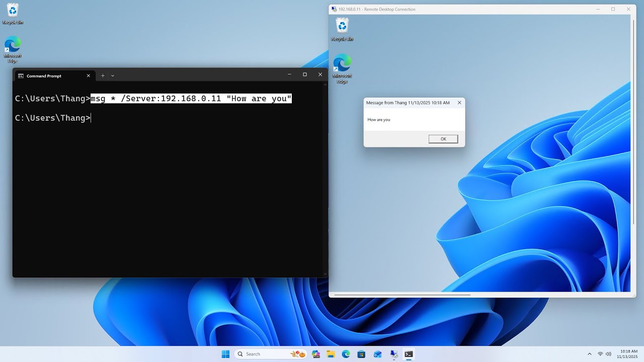Open the Microsoft Edge shortcut inside the remote desktop
The height and width of the screenshot is (362, 644).
coord(342,68)
